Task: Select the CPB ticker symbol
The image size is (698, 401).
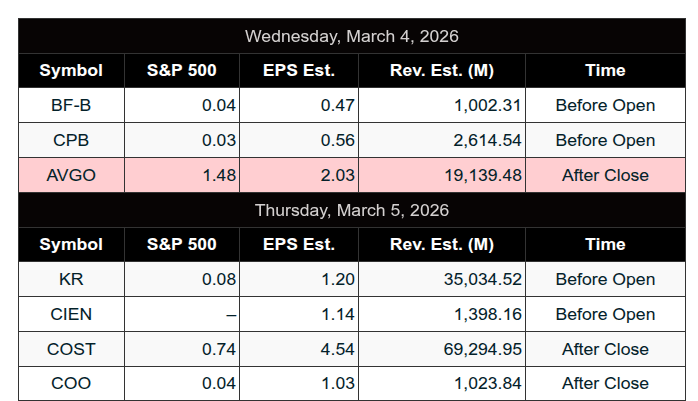Action: [71, 140]
